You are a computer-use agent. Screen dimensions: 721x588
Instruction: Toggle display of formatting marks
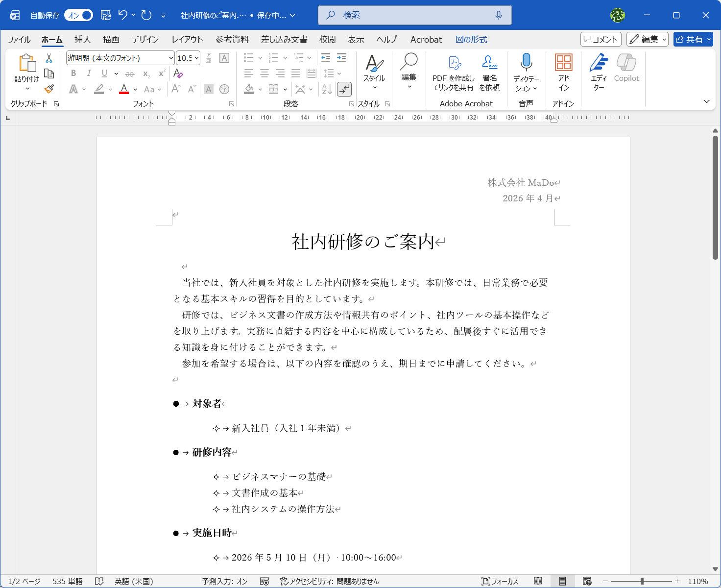coord(344,89)
